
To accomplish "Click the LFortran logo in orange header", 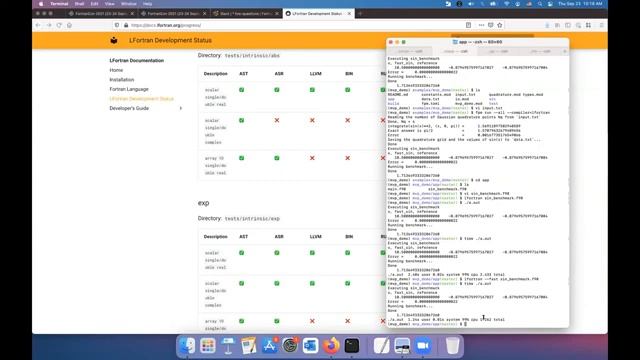I will coord(114,40).
